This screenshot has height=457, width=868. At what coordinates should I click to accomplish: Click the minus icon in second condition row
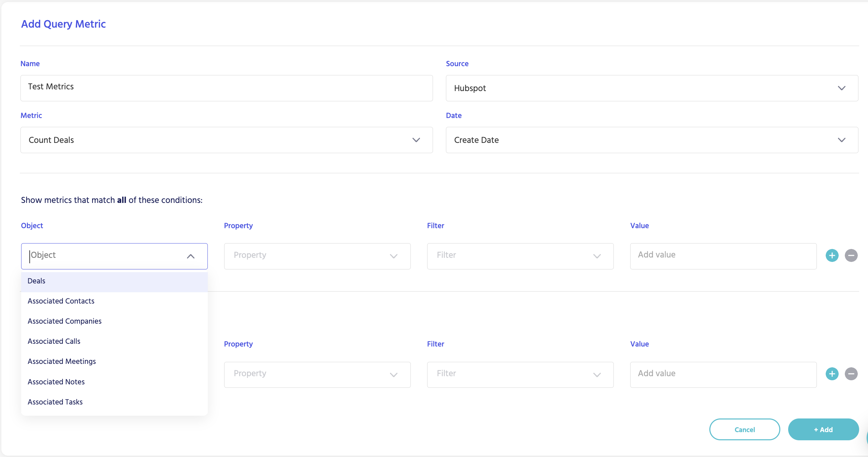coord(851,374)
